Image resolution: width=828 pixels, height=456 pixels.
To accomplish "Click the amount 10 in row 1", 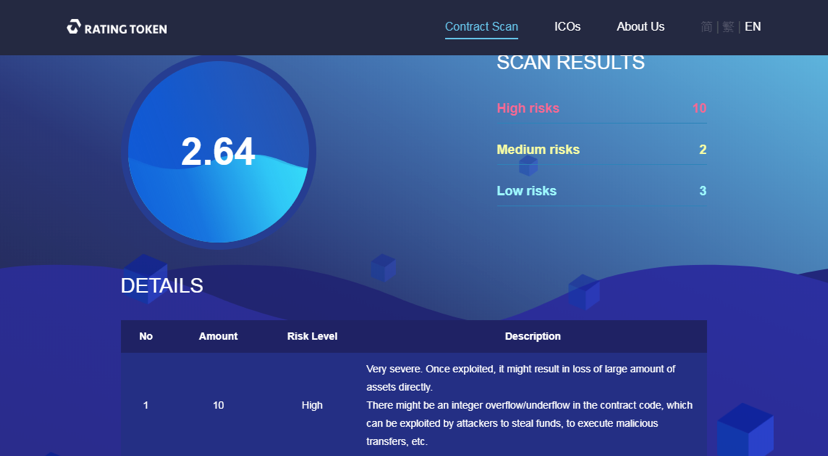I will [218, 405].
